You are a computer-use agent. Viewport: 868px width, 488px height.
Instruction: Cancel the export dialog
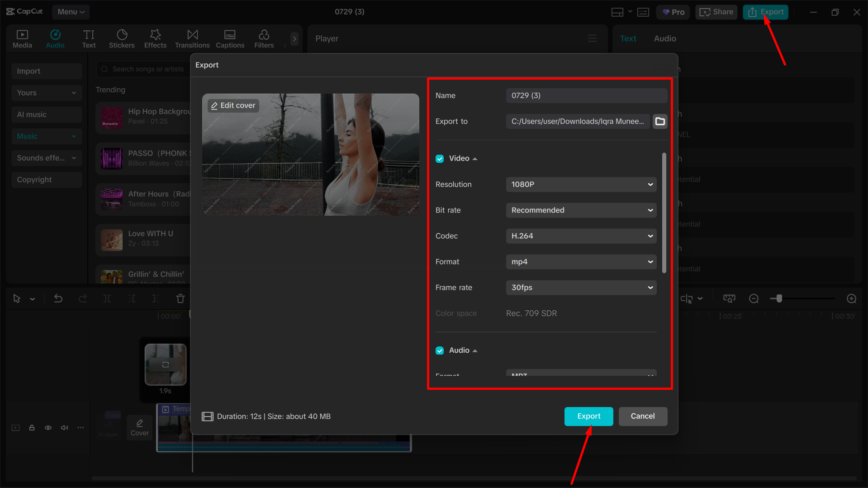[x=643, y=416]
